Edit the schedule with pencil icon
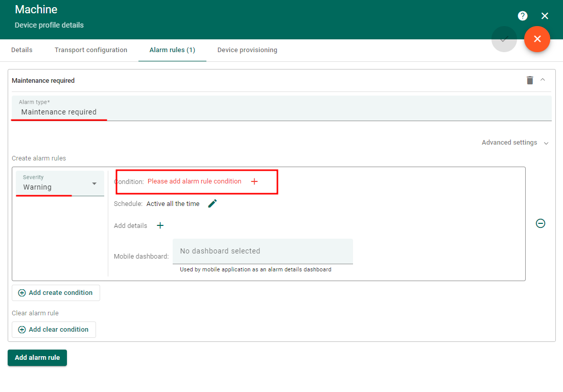563x392 pixels. click(x=213, y=203)
